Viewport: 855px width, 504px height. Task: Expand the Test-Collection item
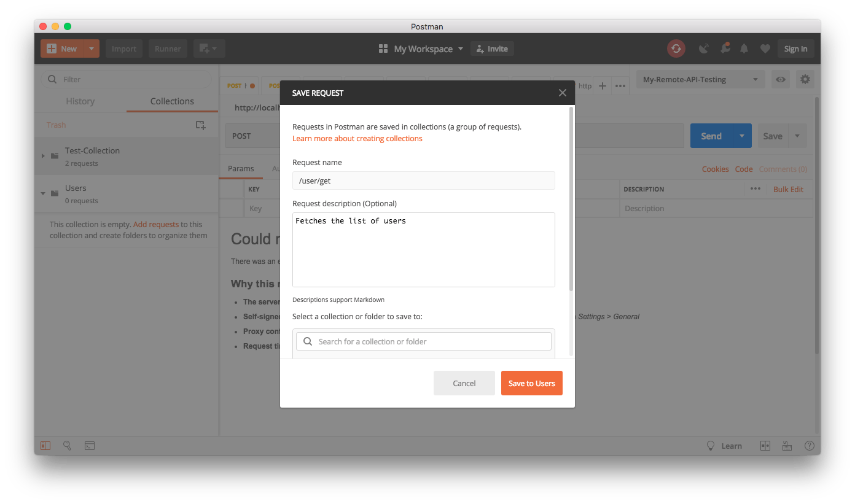tap(42, 156)
